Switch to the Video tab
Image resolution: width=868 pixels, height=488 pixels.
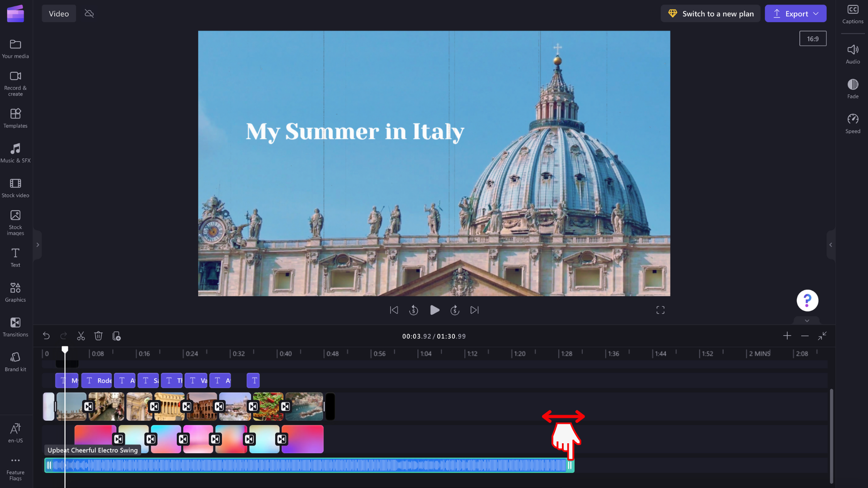point(59,14)
